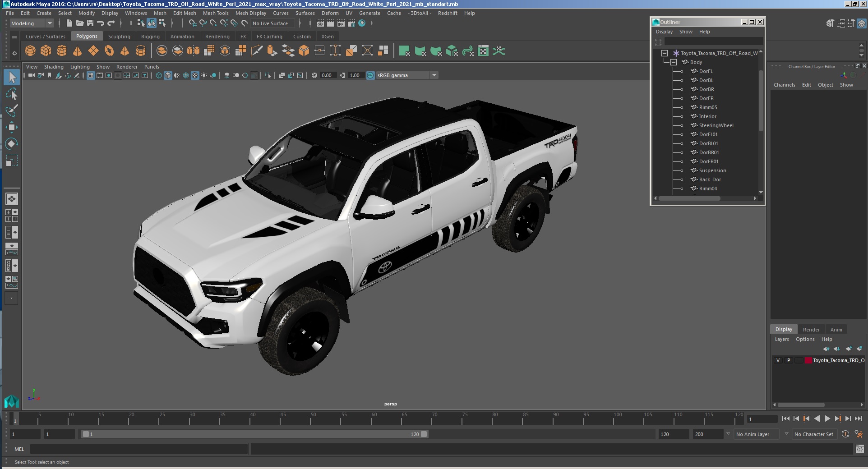Open the viewport Shading menu
Image resolution: width=868 pixels, height=469 pixels.
(54, 67)
